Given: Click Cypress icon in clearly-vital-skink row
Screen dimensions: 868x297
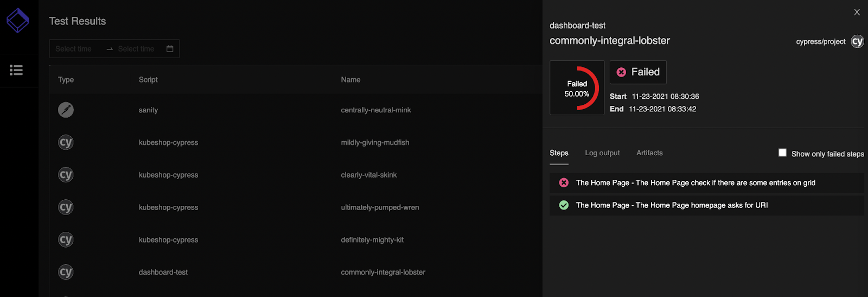Looking at the screenshot, I should pyautogui.click(x=66, y=175).
